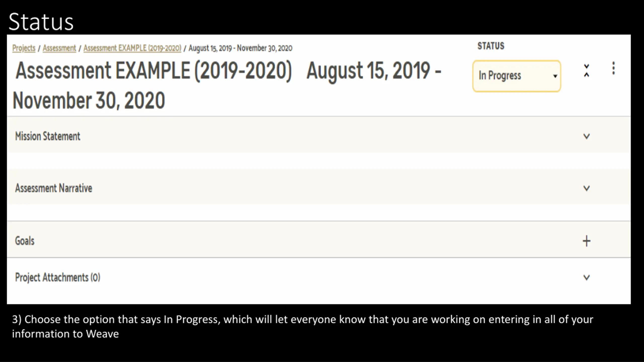Expand the Project Attachments chevron
Image resolution: width=644 pixels, height=362 pixels.
pos(586,277)
